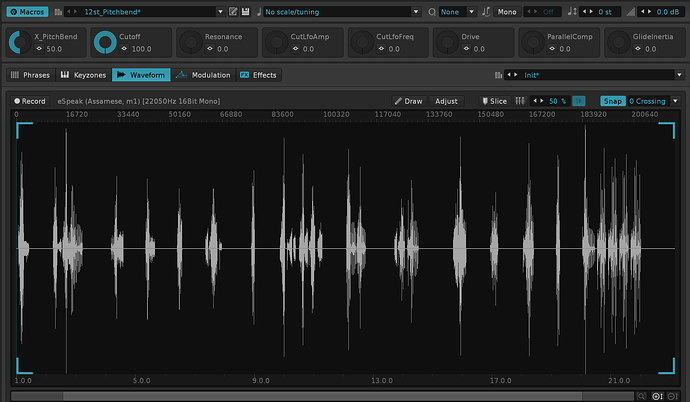Open the quantize None dropdown
Viewport: 690px width, 402px height.
450,11
